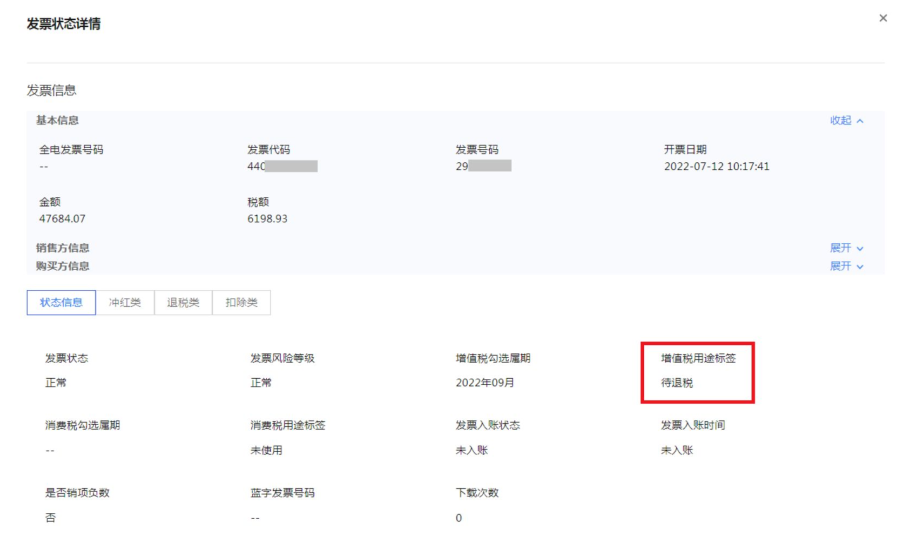This screenshot has height=548, width=911.
Task: Click the 2022年09月 勾选属期 value
Action: point(487,383)
